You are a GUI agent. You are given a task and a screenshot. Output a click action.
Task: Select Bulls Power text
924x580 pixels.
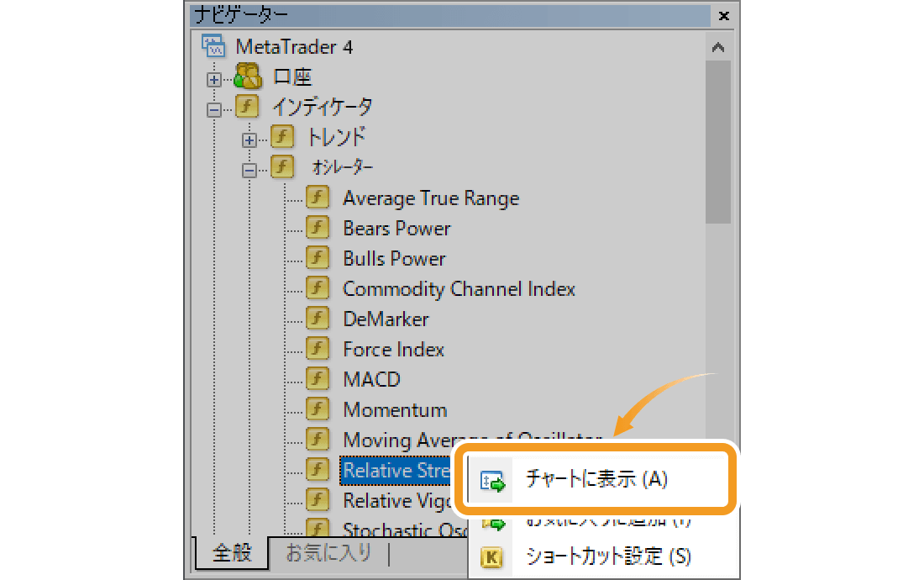click(x=394, y=258)
